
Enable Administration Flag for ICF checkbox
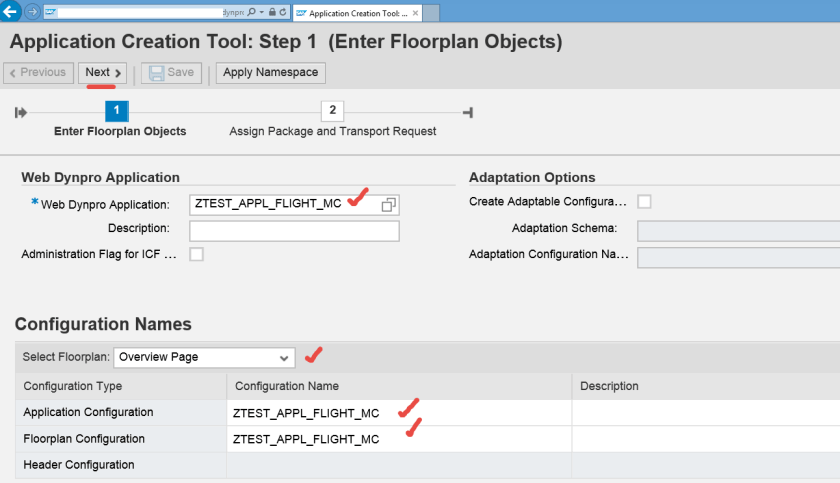tap(196, 254)
